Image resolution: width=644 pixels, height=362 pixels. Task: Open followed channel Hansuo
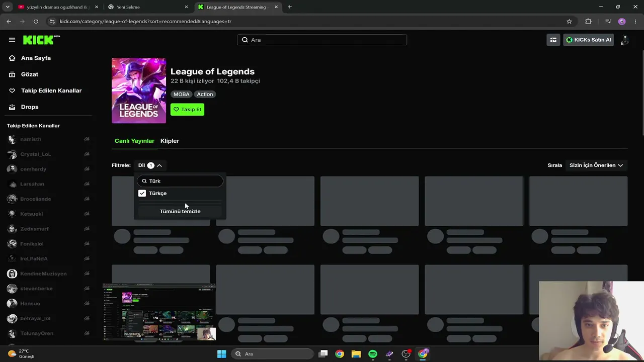click(x=30, y=304)
